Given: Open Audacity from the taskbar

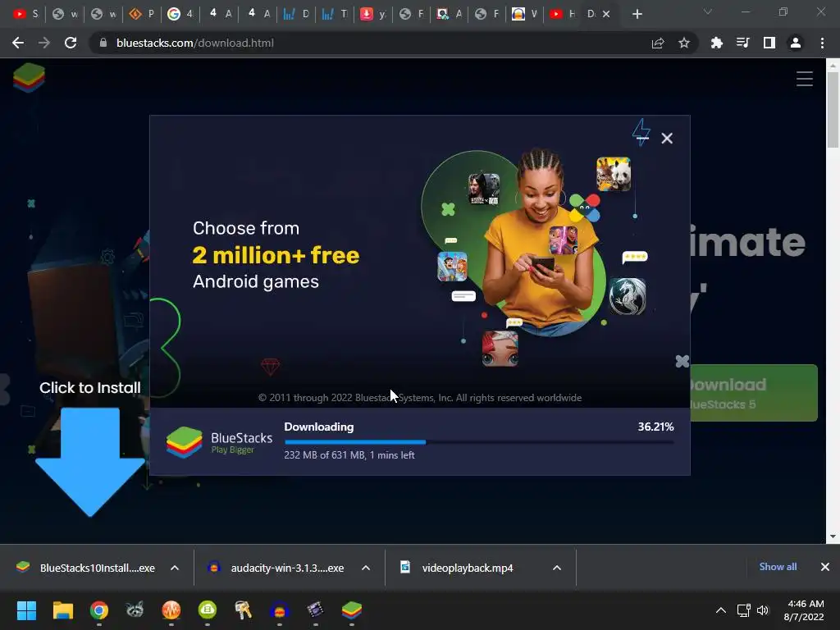Looking at the screenshot, I should pos(280,610).
